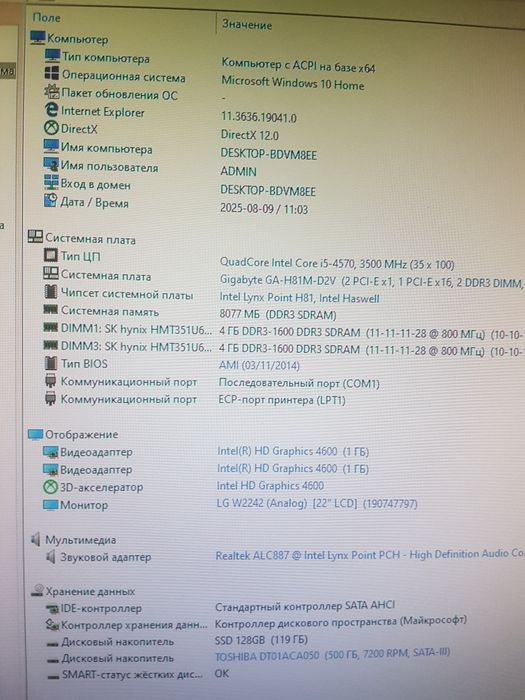
Task: Select the DirectX 12.0 value
Action: point(250,135)
